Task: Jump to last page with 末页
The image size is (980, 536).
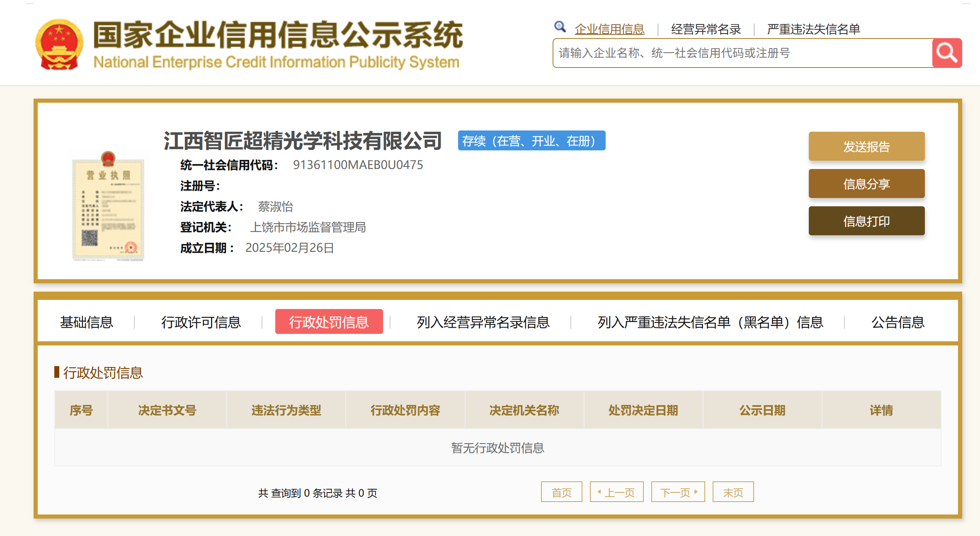Action: (x=733, y=492)
